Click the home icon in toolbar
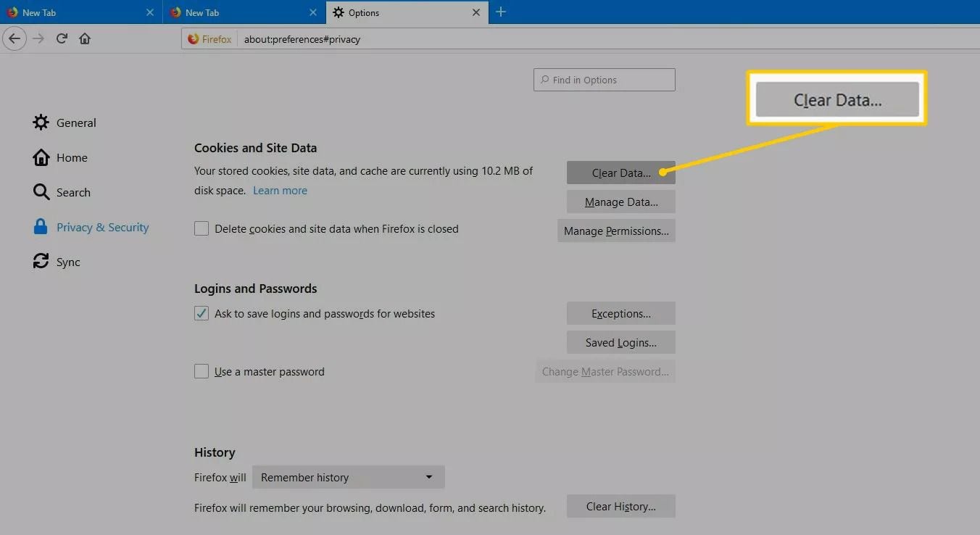The image size is (980, 535). click(x=85, y=38)
